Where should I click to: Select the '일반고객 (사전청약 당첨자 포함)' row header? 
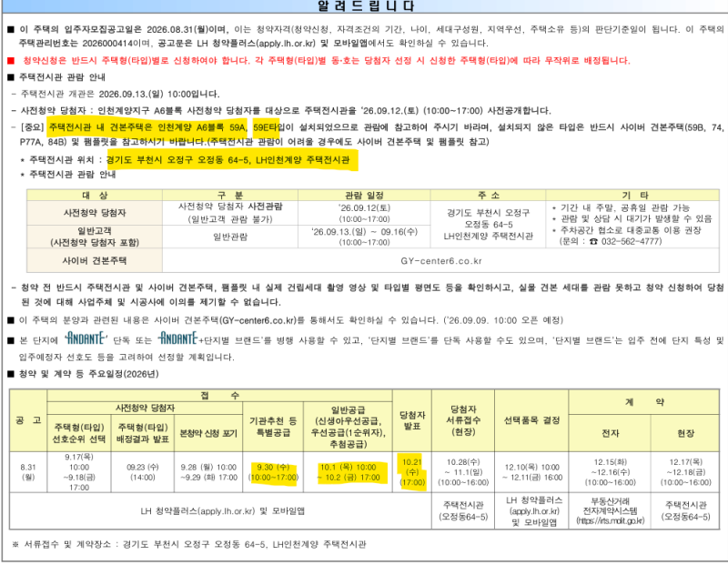[x=95, y=237]
